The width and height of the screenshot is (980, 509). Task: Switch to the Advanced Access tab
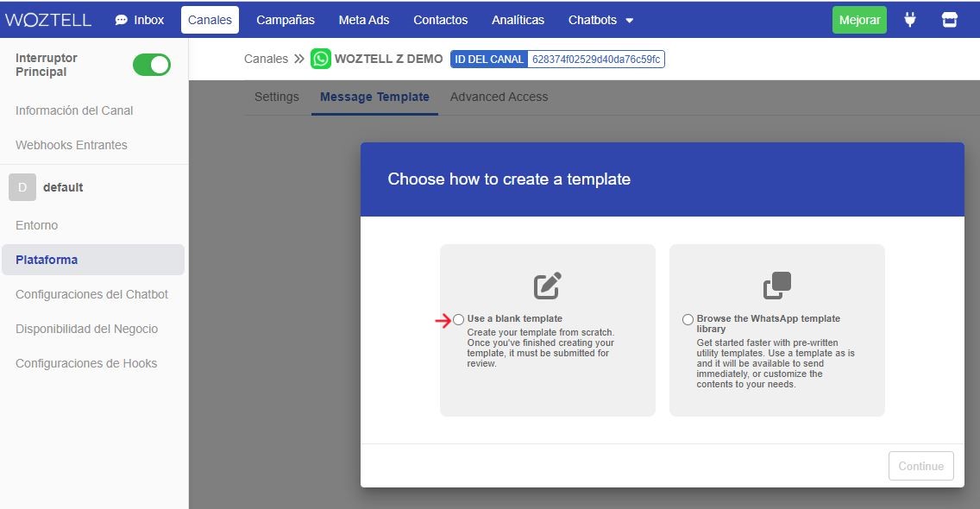coord(499,97)
